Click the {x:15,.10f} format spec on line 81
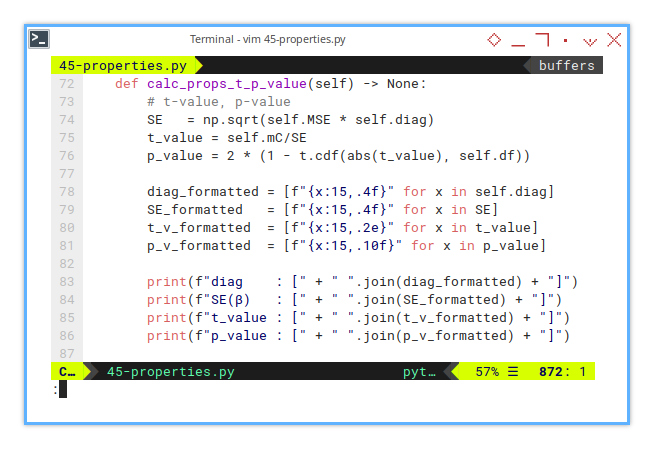This screenshot has width=654, height=449. tap(351, 246)
